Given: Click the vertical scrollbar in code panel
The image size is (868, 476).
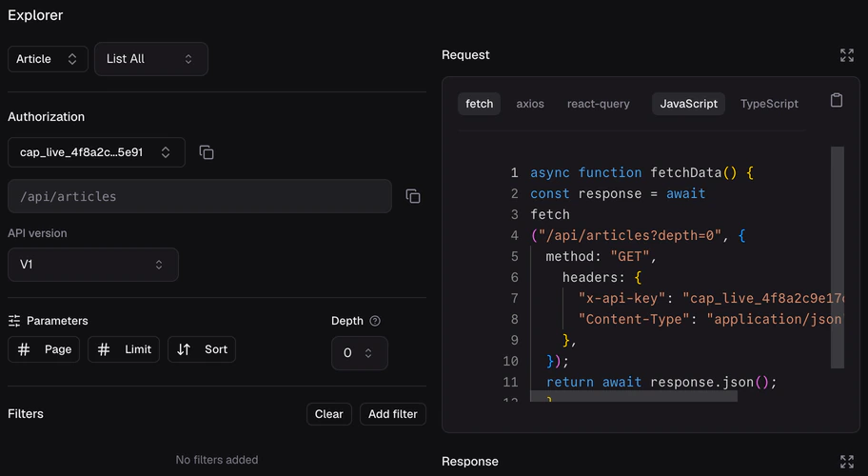Looking at the screenshot, I should tap(837, 257).
